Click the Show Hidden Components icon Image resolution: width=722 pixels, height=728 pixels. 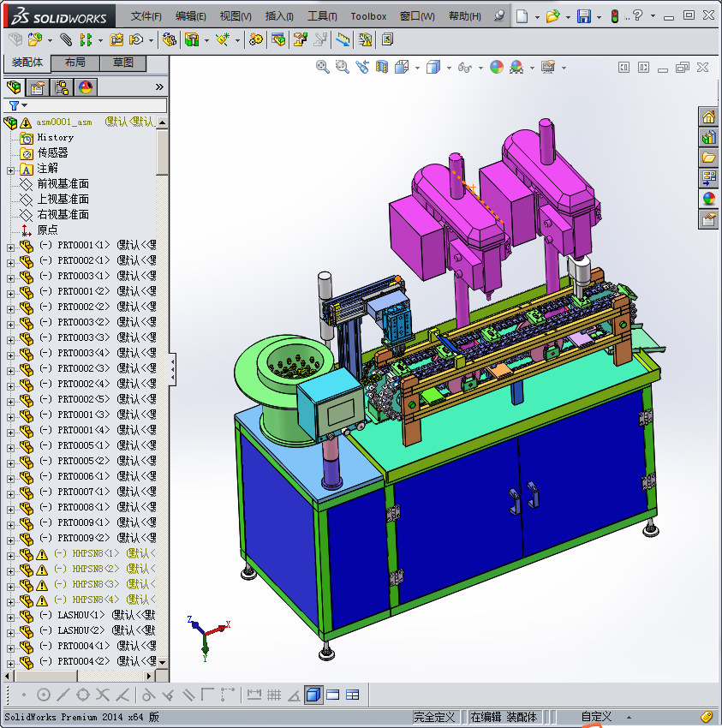click(170, 40)
